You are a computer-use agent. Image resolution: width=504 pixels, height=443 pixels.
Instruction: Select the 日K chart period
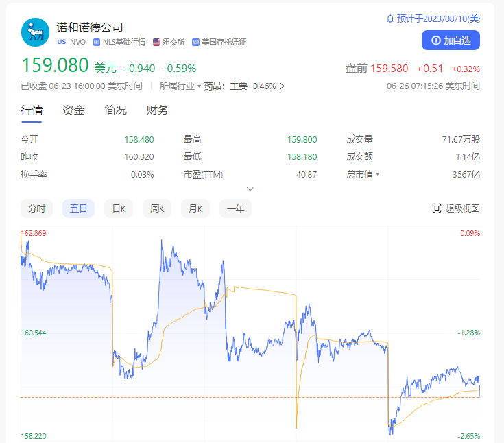119,208
